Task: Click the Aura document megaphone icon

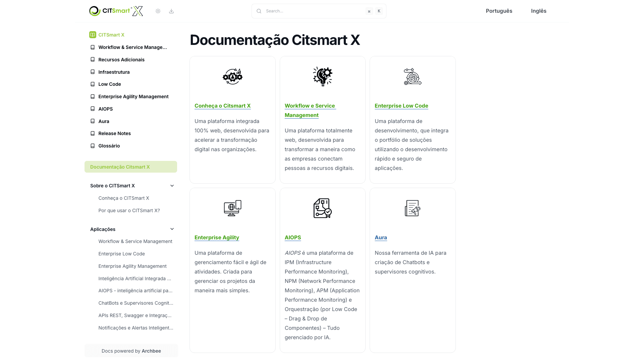Action: pos(412,208)
